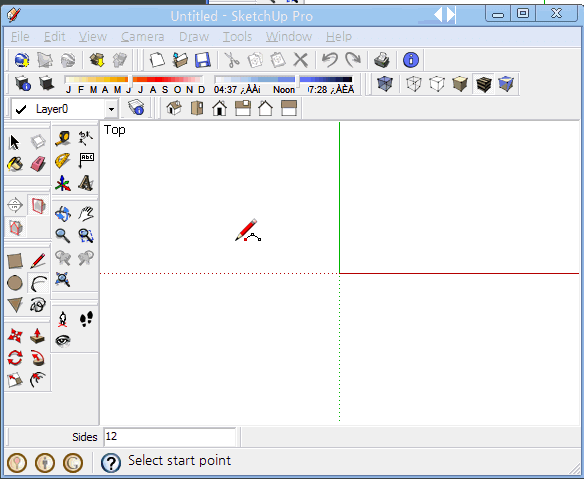This screenshot has height=480, width=584.
Task: Click the Sides value input field
Action: tap(169, 436)
